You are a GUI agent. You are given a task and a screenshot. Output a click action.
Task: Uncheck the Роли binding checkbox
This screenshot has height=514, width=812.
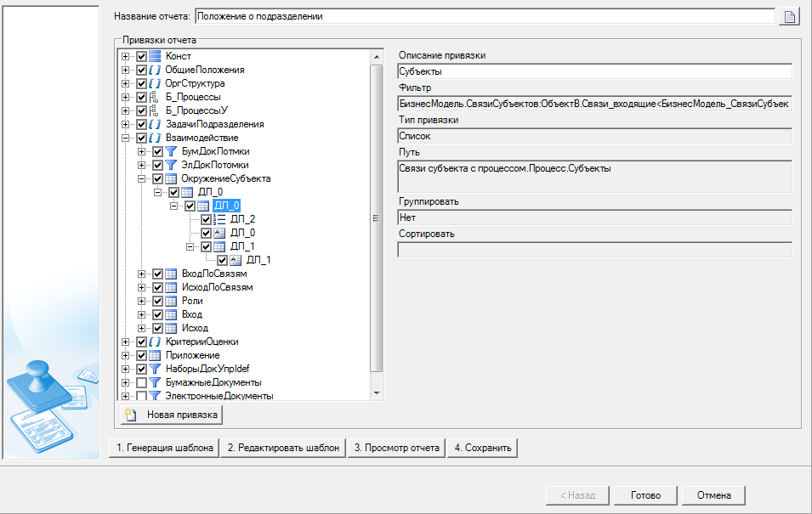[x=157, y=301]
